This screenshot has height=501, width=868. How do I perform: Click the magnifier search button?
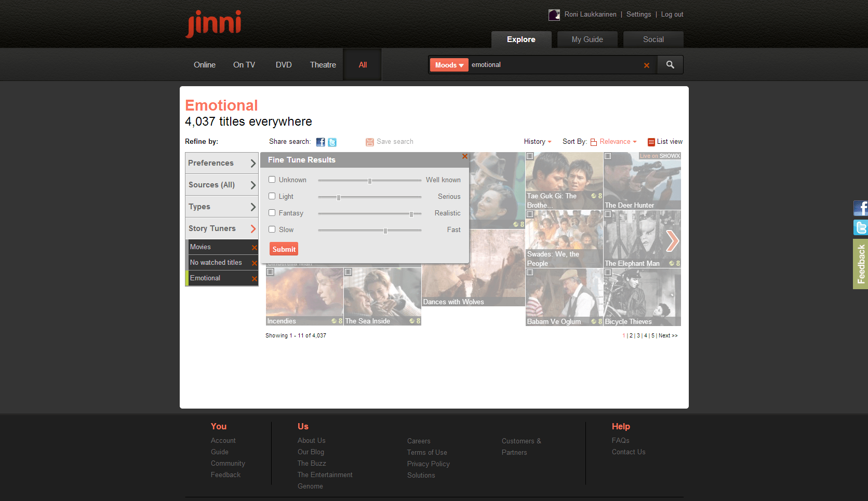click(x=670, y=65)
